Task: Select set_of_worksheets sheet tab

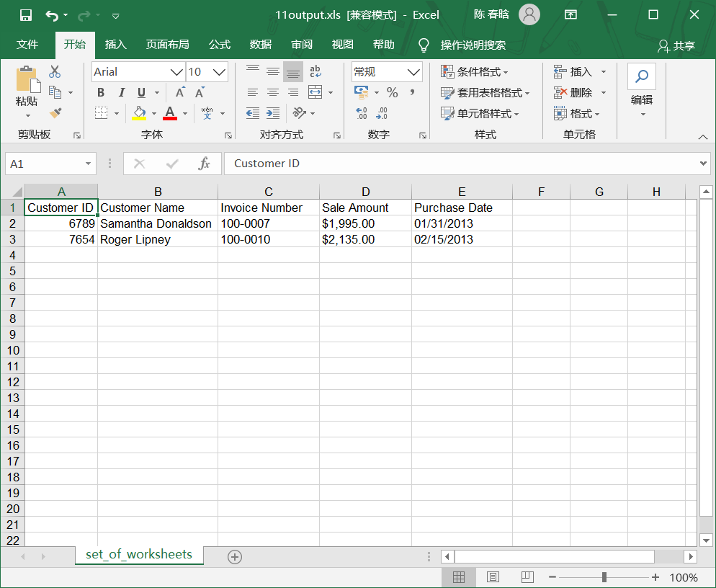Action: click(x=139, y=554)
